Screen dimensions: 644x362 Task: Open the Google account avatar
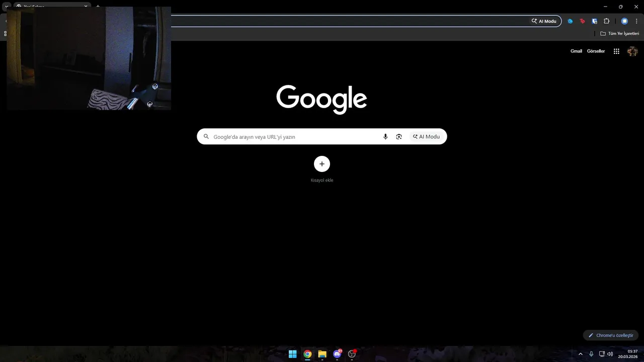(632, 51)
